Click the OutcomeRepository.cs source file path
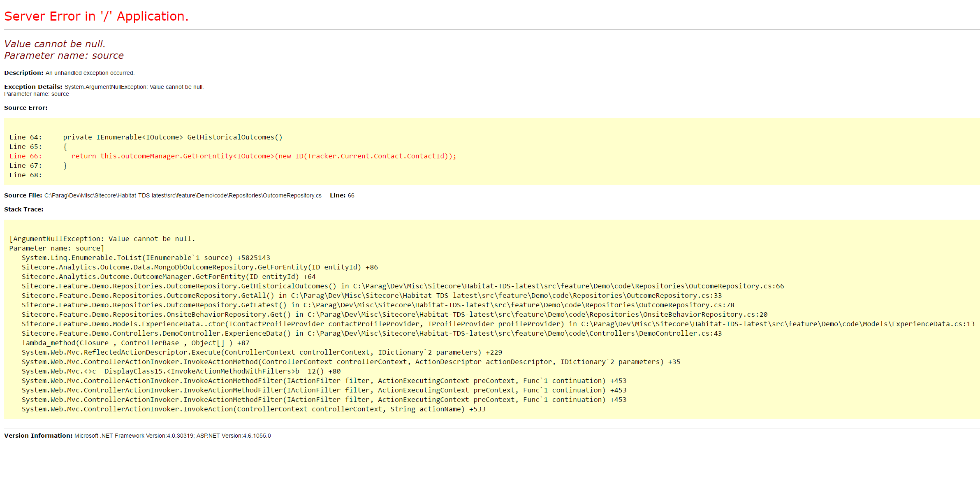This screenshot has width=980, height=478. 183,195
